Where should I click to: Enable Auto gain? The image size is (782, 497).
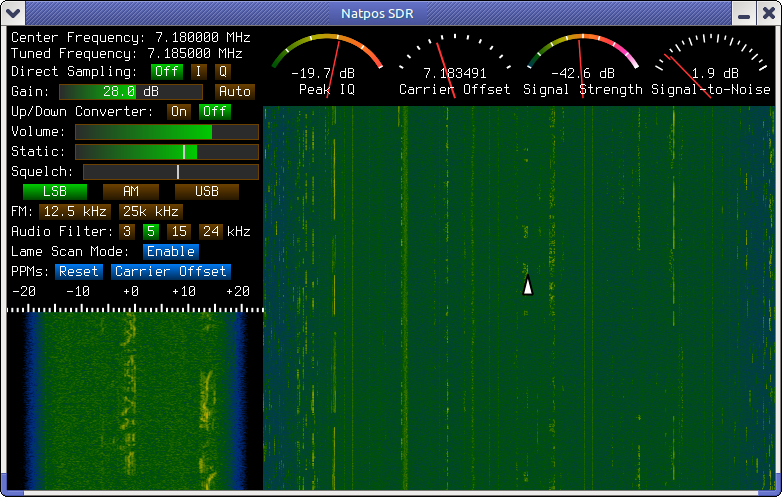tap(235, 92)
